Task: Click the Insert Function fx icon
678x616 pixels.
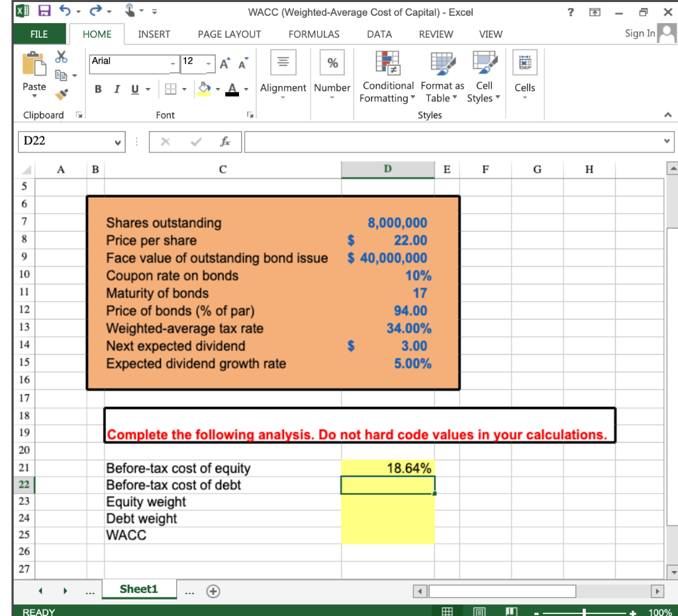Action: [225, 142]
